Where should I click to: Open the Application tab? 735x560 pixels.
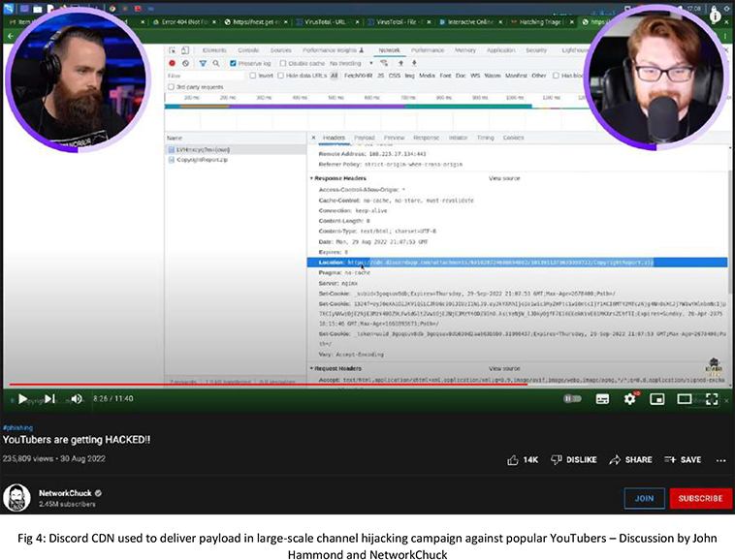point(500,50)
